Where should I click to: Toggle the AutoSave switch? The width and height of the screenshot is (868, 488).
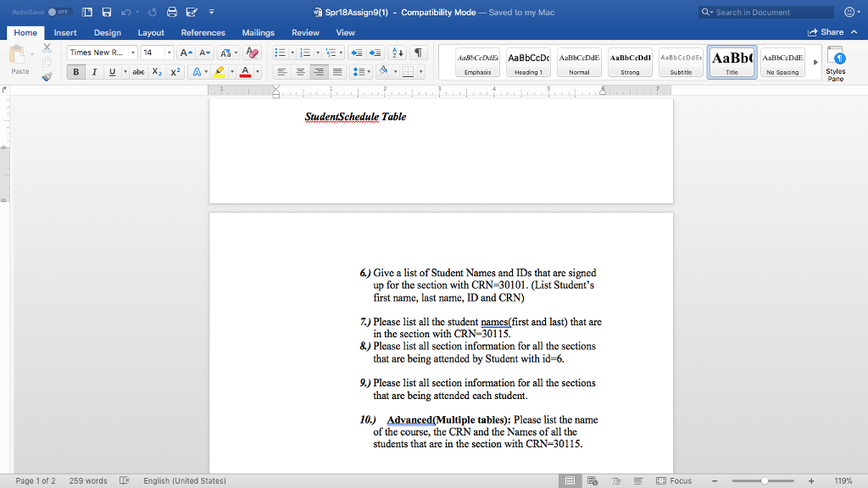tap(58, 12)
